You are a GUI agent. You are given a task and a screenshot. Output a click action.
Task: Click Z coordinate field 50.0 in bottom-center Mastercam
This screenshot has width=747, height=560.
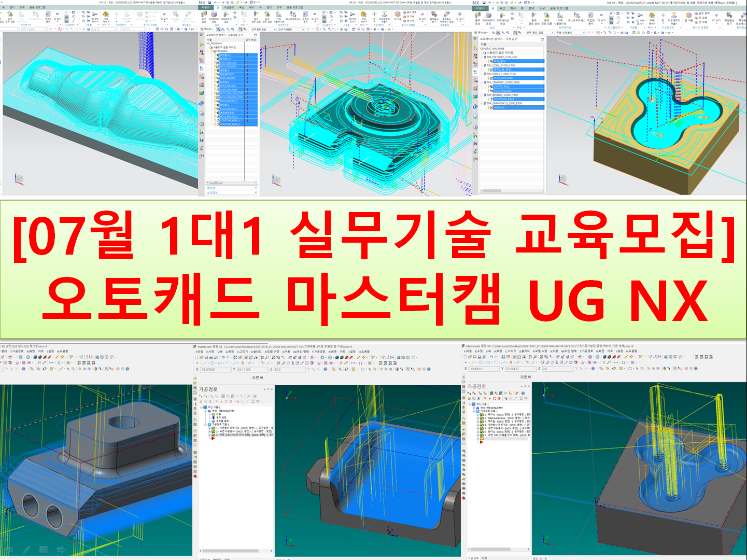pyautogui.click(x=290, y=369)
